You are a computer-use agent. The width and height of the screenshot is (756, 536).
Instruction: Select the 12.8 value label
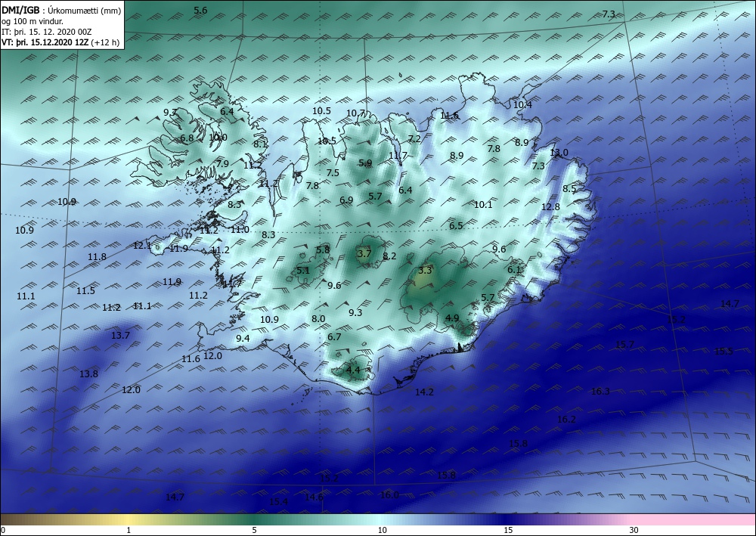point(550,206)
